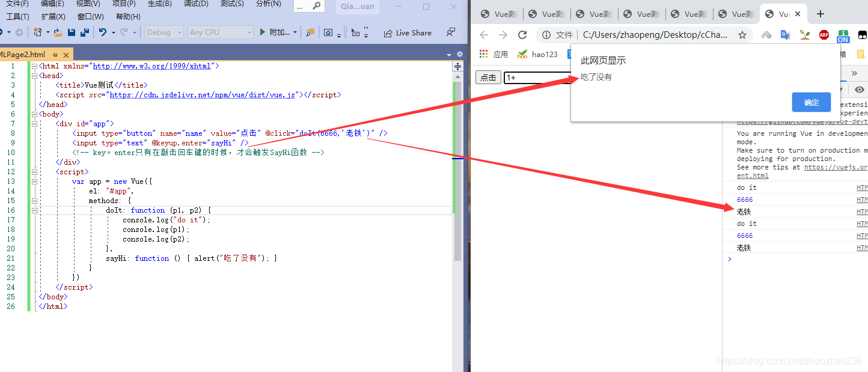Click the browser link window icon
This screenshot has height=372, width=868.
point(328,32)
